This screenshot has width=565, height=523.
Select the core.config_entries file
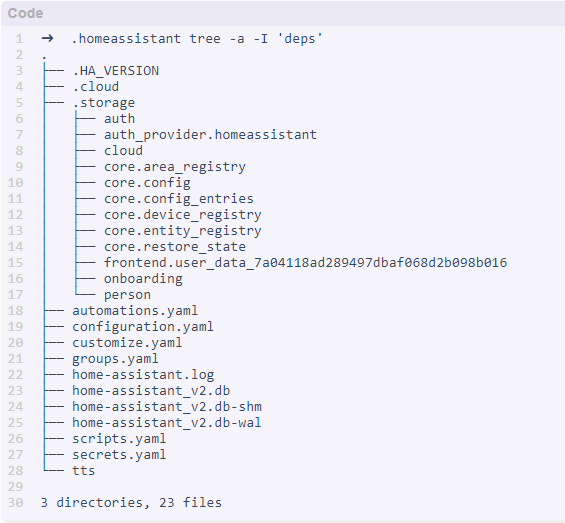point(179,199)
